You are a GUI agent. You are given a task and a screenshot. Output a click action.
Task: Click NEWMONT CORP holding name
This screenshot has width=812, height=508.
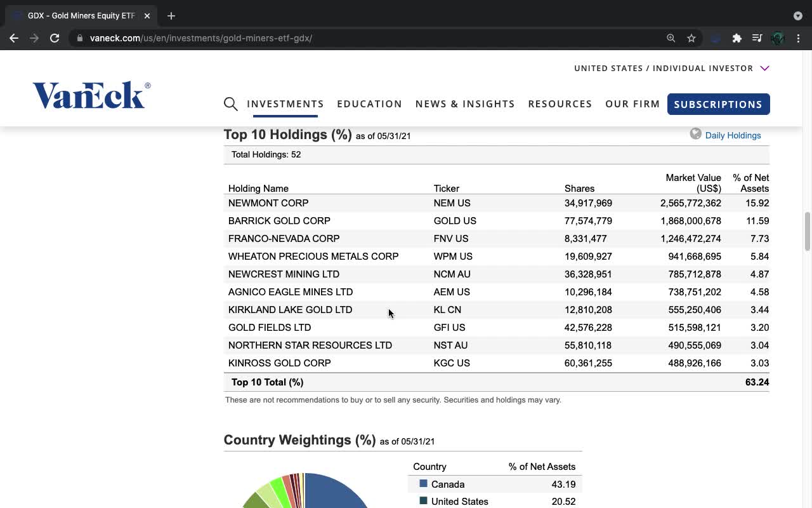[x=268, y=203]
